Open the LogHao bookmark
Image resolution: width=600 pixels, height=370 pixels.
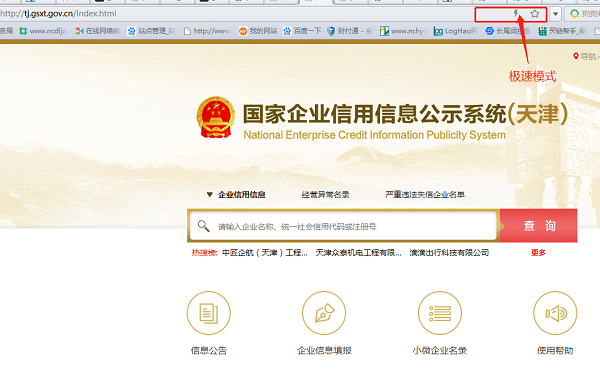455,31
